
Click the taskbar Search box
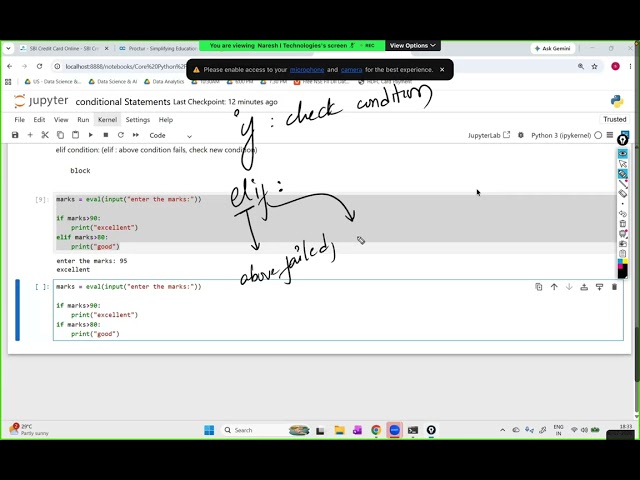(x=265, y=430)
